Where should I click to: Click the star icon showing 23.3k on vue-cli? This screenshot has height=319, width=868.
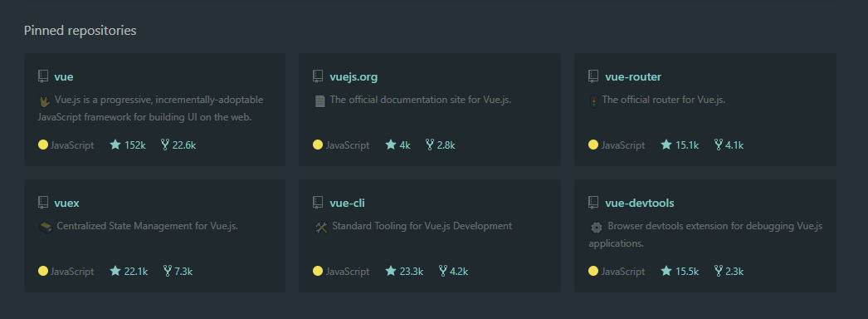391,271
